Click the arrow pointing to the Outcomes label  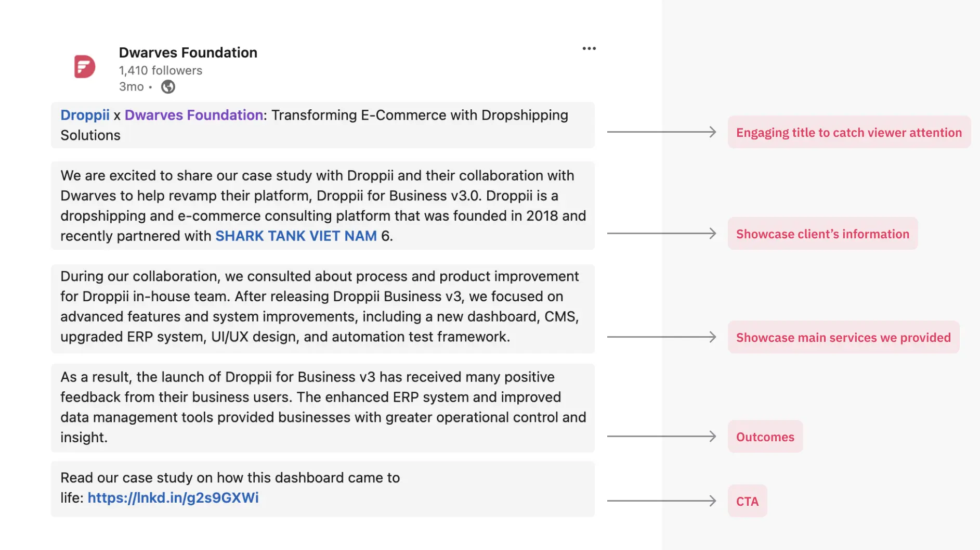(x=662, y=436)
